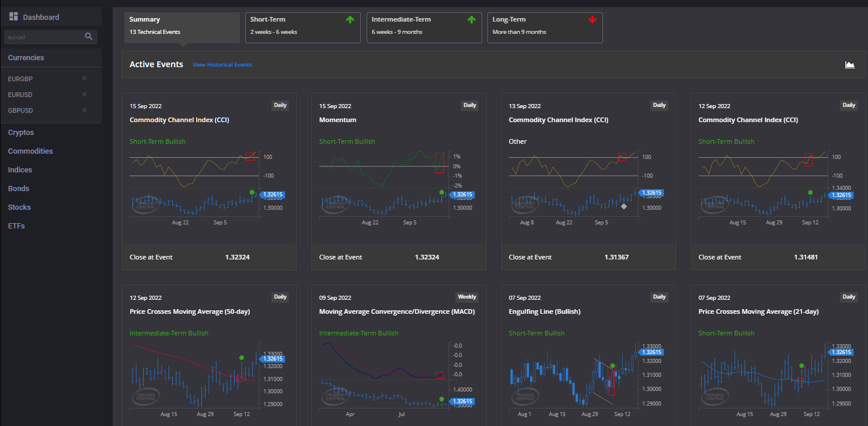The height and width of the screenshot is (426, 868).
Task: Remove EURGBP from the currencies list
Action: tap(83, 78)
